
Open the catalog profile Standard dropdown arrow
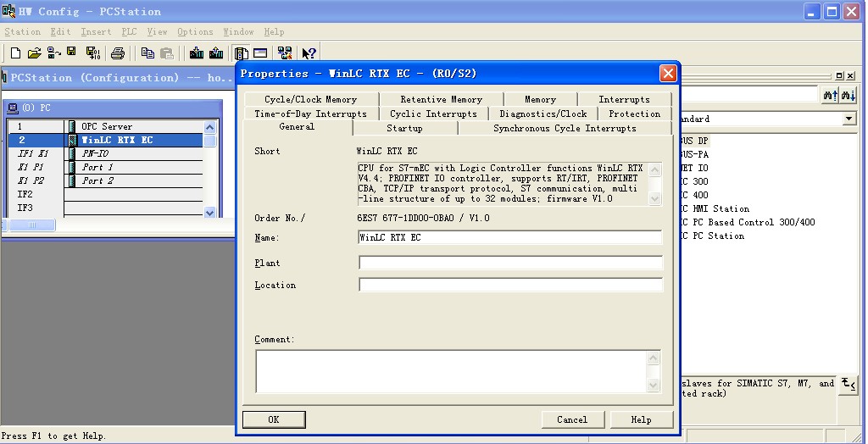tap(849, 119)
